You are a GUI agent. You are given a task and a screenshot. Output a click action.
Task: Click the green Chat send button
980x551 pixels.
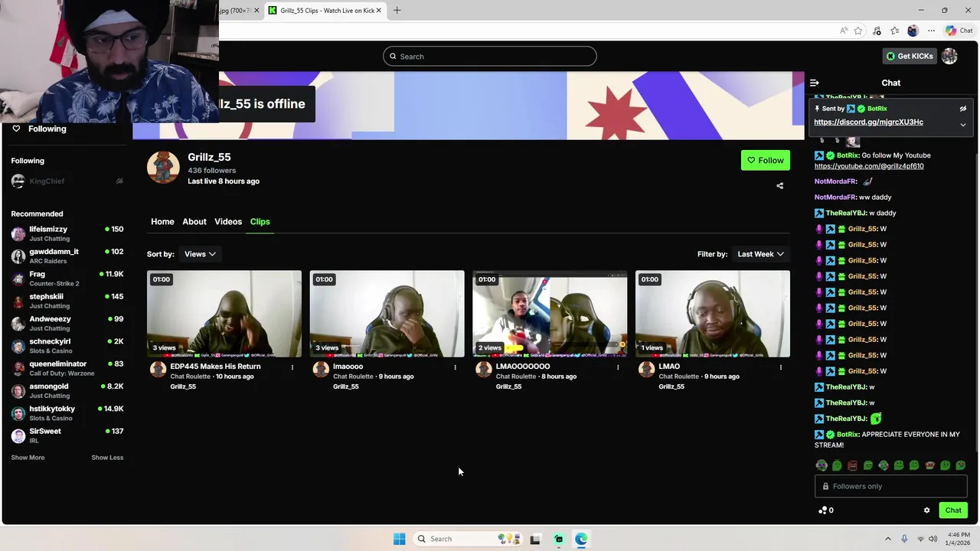tap(953, 510)
